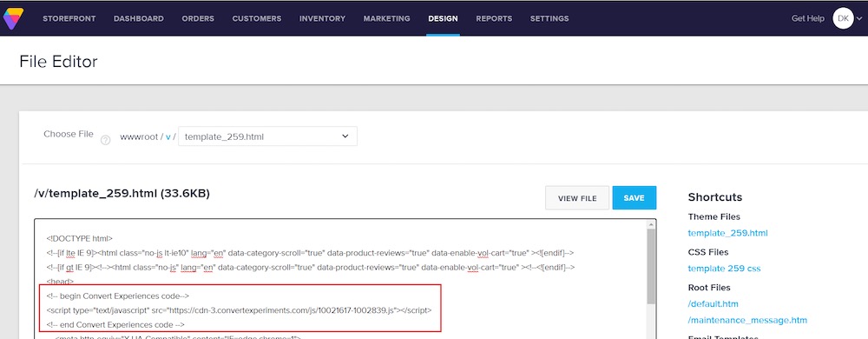Click the CSS Files label

coord(708,252)
